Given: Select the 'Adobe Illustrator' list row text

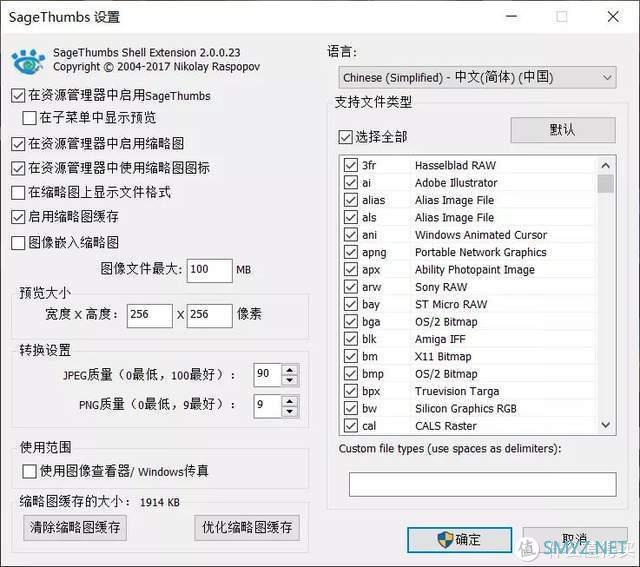Looking at the screenshot, I should tap(456, 183).
